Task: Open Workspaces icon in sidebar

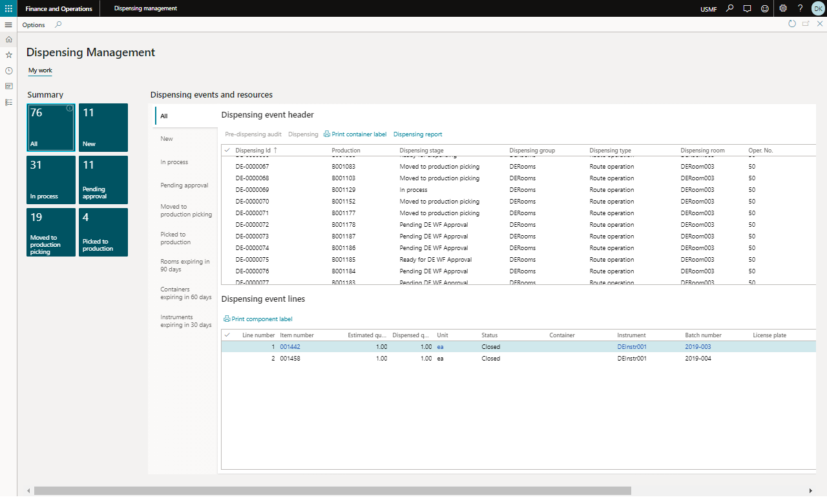Action: coord(8,86)
